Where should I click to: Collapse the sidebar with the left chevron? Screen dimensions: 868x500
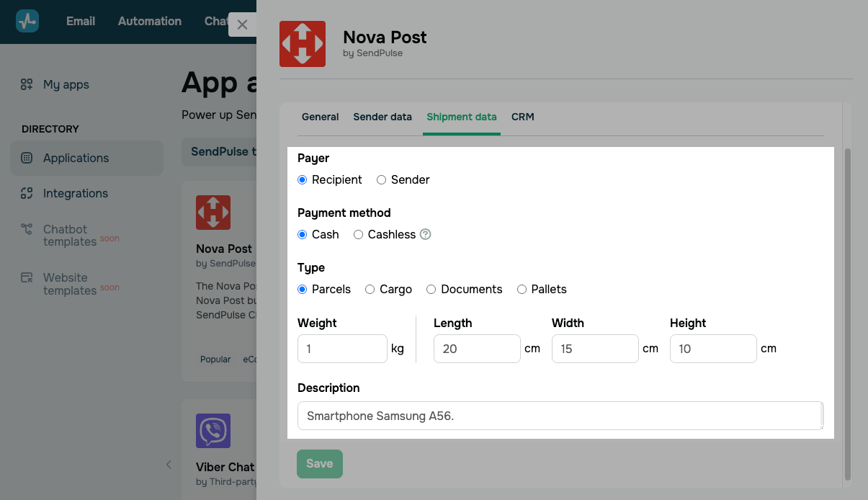pos(169,465)
